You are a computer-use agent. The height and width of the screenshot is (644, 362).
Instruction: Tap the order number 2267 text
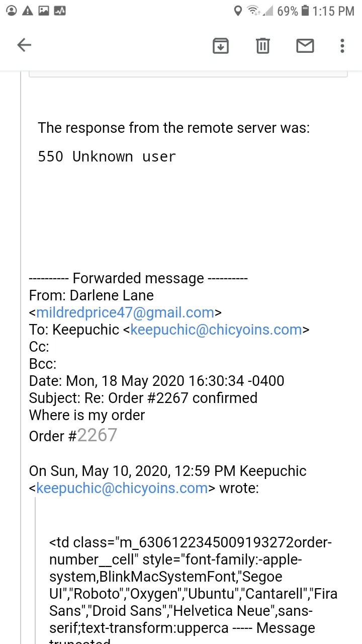97,435
